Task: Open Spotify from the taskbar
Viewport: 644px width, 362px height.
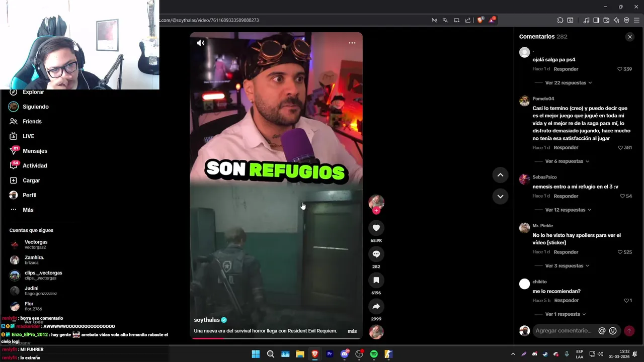Action: (x=374, y=354)
